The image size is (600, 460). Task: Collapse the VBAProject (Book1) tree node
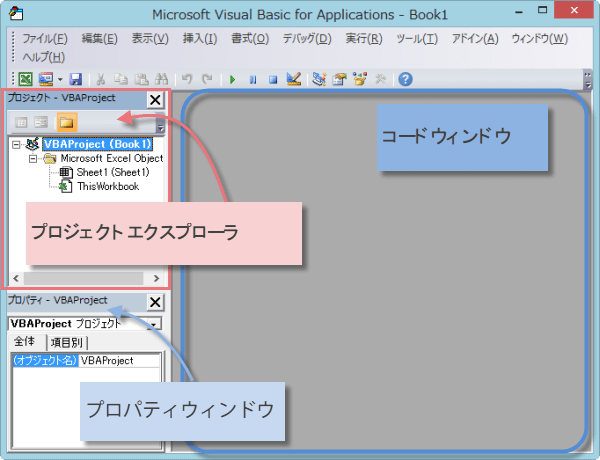point(17,144)
